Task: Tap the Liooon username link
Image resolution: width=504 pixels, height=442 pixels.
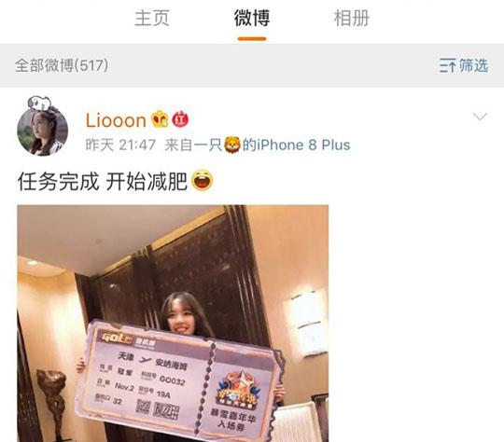Action: 116,120
